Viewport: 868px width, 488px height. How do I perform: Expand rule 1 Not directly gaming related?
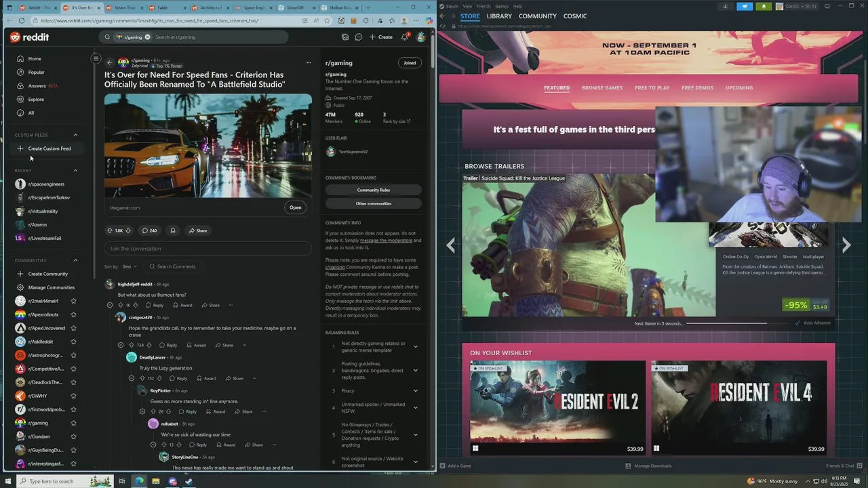point(416,346)
